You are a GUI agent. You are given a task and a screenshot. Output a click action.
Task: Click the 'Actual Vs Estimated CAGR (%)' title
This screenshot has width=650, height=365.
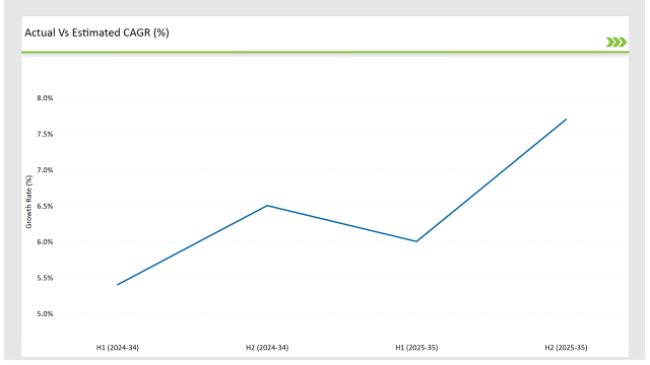tap(97, 33)
